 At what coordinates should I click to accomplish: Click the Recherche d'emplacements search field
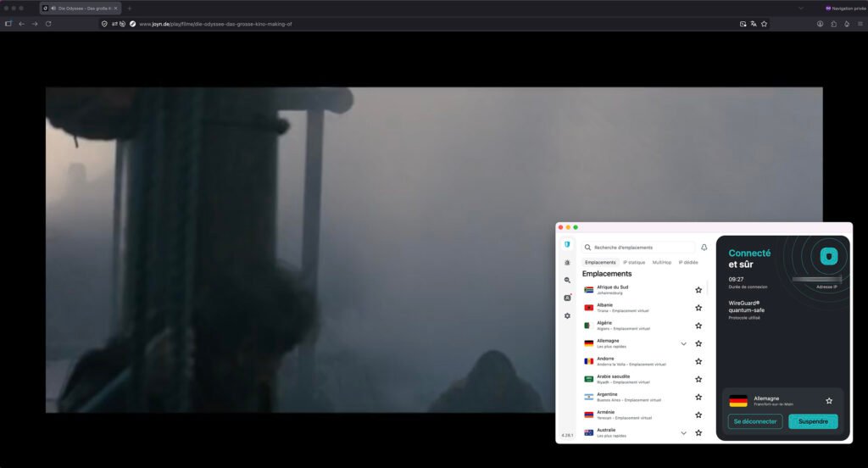638,248
